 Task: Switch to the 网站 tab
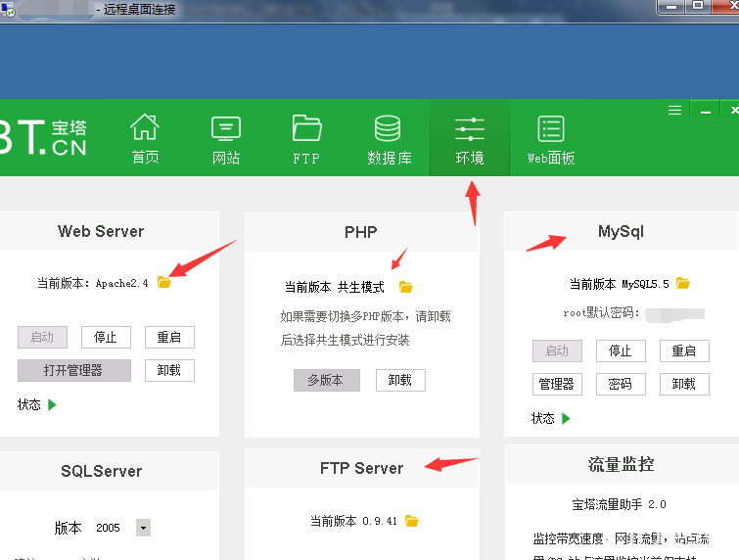(226, 139)
